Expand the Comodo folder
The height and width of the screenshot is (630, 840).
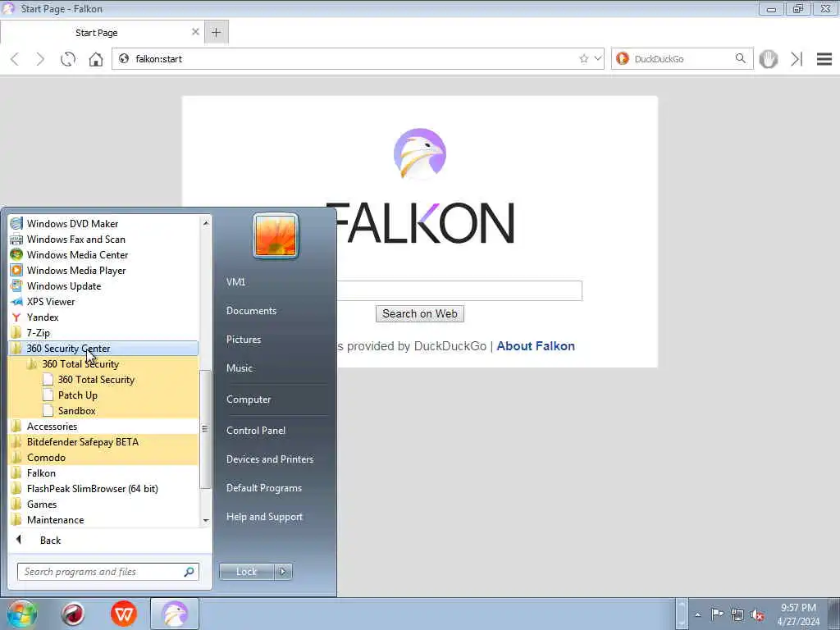pyautogui.click(x=103, y=458)
